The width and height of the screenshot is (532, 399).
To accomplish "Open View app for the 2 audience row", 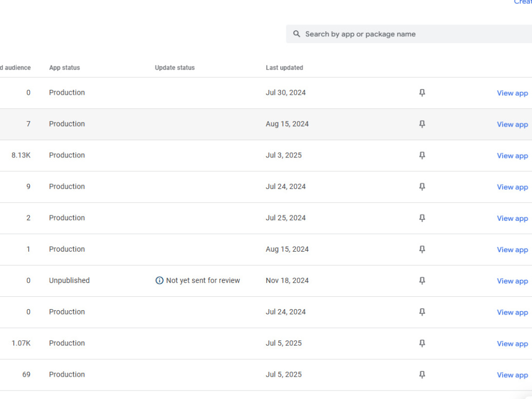I will [512, 219].
